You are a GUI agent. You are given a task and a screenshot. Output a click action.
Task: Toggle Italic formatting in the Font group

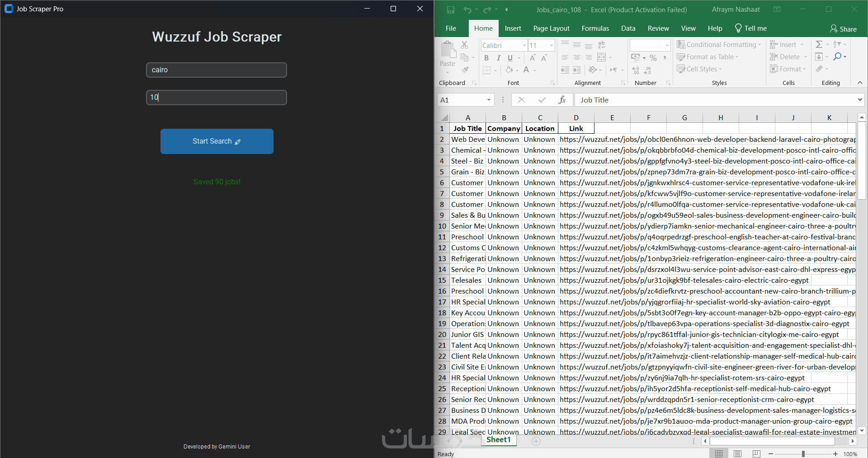(498, 58)
